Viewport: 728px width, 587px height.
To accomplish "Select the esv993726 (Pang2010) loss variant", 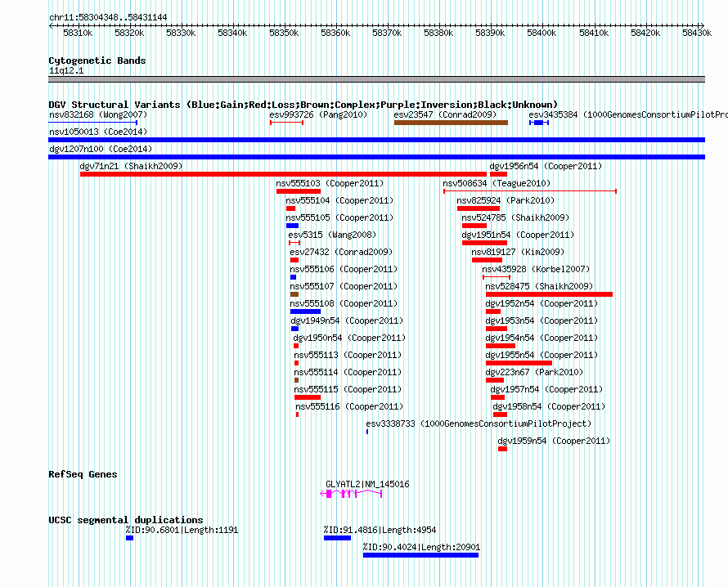I will 286,123.
